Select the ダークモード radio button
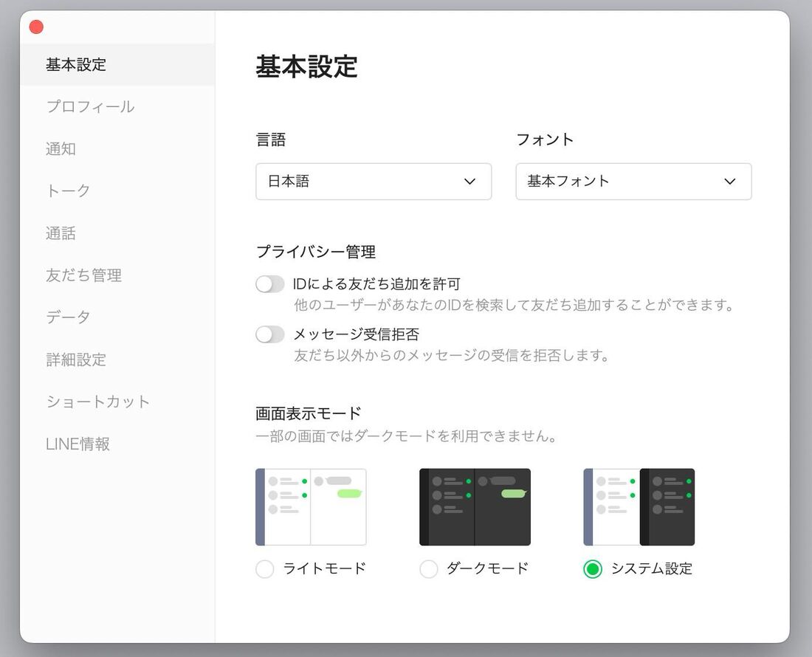The width and height of the screenshot is (812, 657). (x=428, y=569)
